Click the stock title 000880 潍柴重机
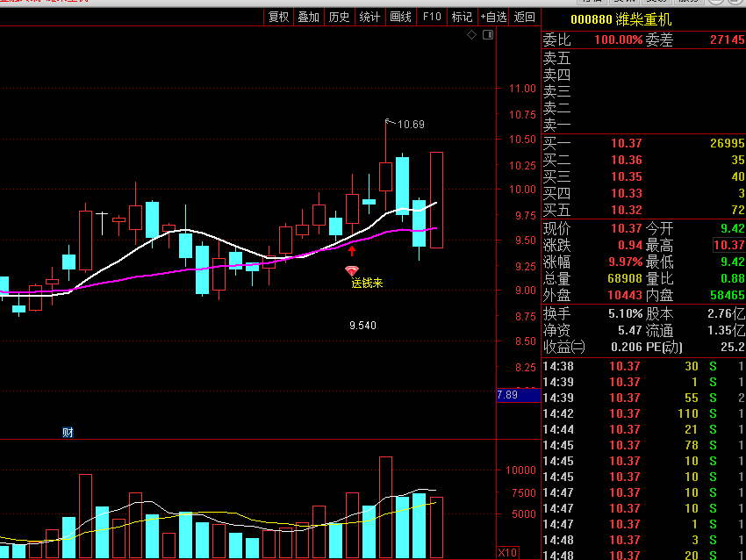The width and height of the screenshot is (746, 560). coord(620,19)
